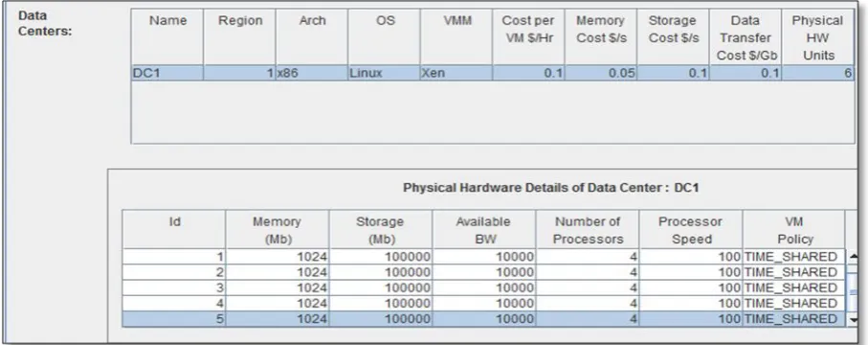Click the Data Transfer Cost $/Gb header
The width and height of the screenshot is (868, 345).
[746, 37]
